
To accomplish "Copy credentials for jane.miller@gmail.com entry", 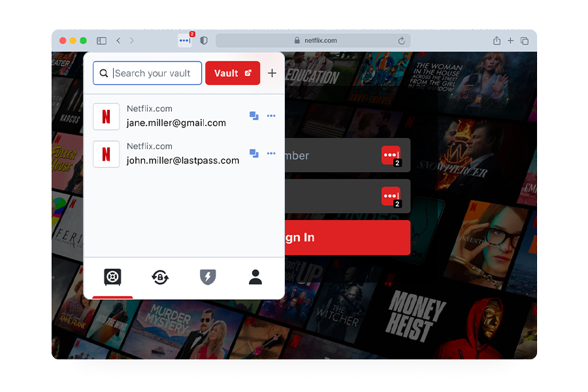I will 254,116.
